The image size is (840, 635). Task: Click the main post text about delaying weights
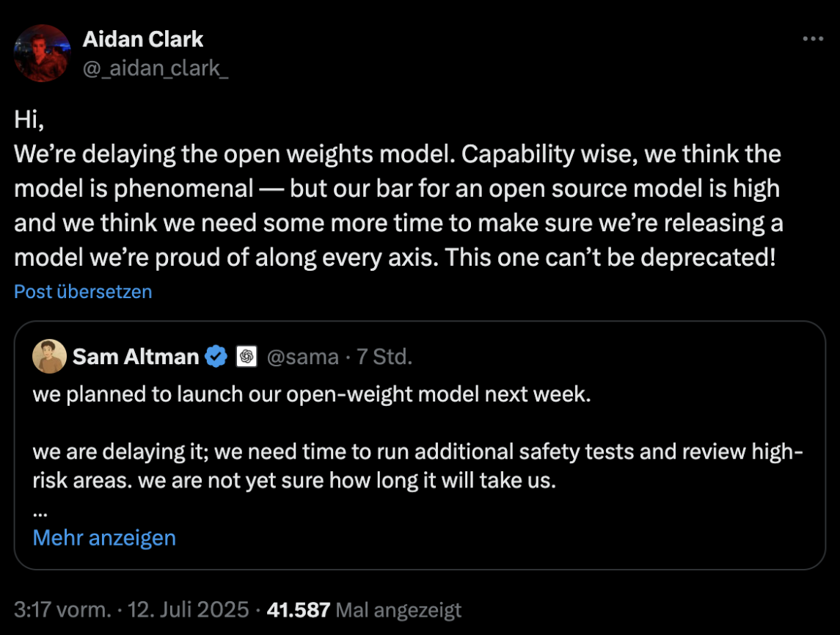[x=398, y=206]
